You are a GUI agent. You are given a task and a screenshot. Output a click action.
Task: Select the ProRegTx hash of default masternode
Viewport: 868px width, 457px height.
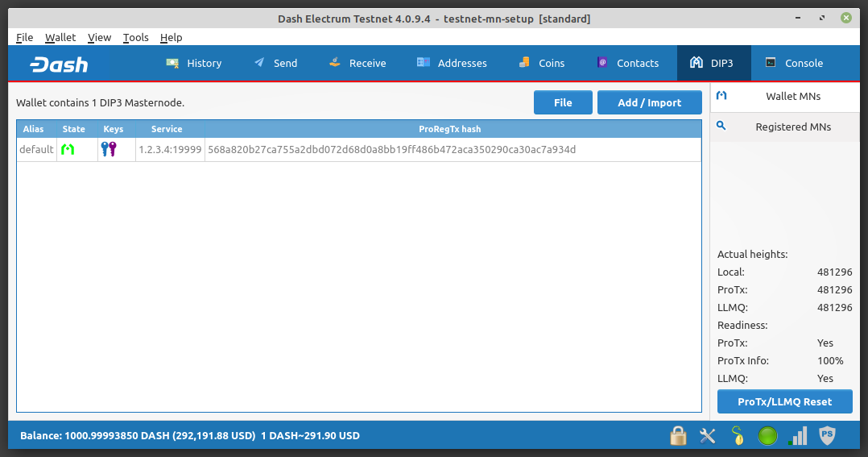tap(391, 150)
